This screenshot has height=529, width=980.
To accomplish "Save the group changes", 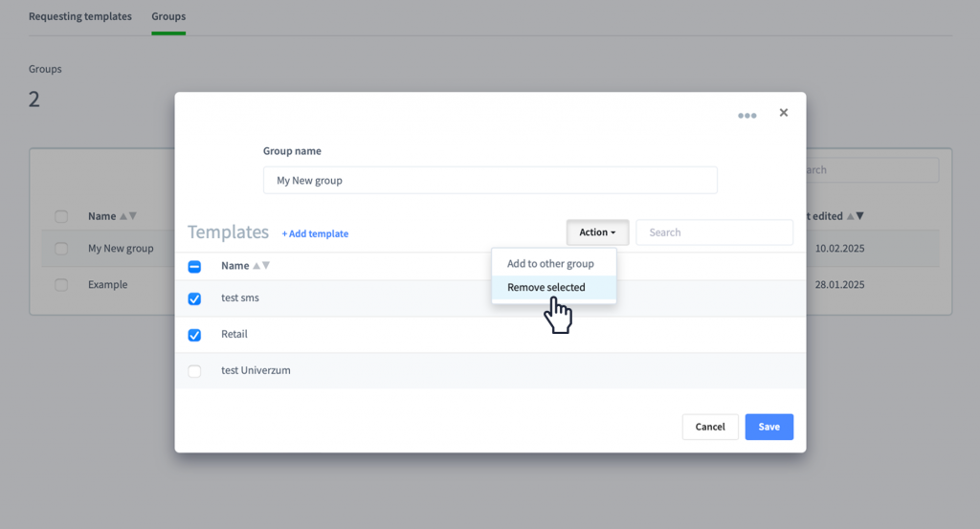I will click(x=768, y=427).
